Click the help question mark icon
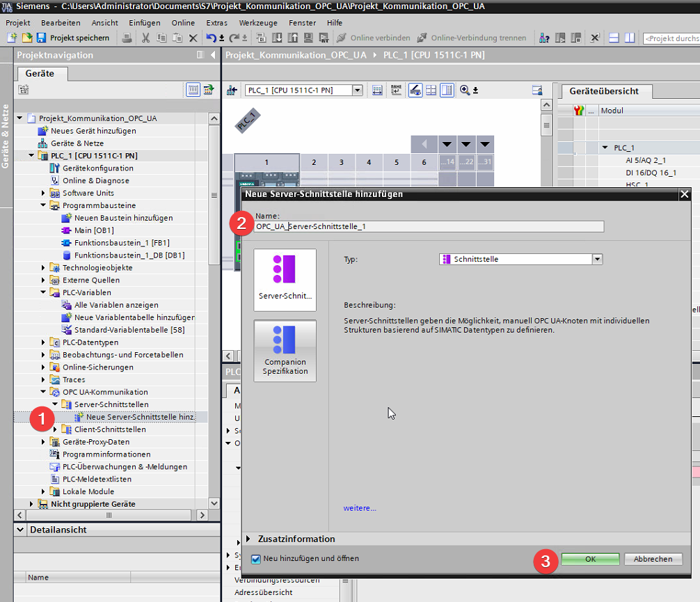 coord(543,38)
